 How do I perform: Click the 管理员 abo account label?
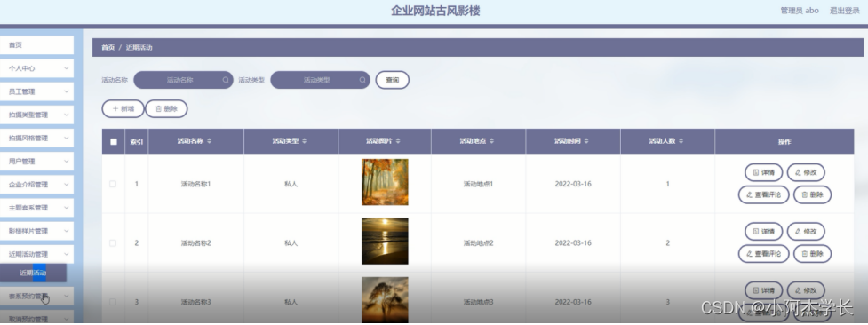pyautogui.click(x=800, y=11)
